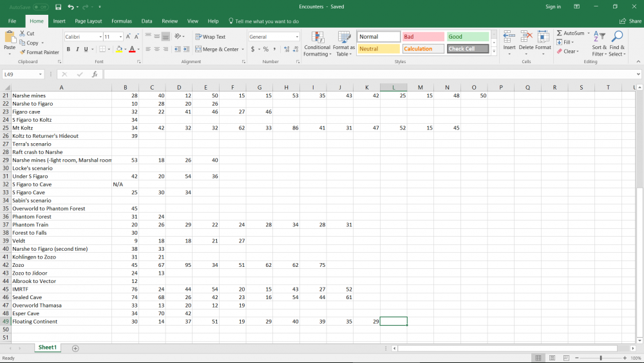
Task: Click Center alignment icon
Action: 157,49
